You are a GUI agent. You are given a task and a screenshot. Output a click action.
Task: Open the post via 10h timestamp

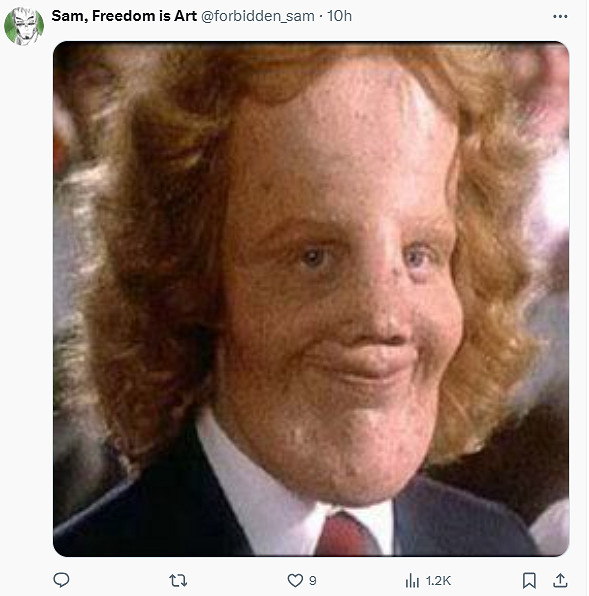(339, 16)
